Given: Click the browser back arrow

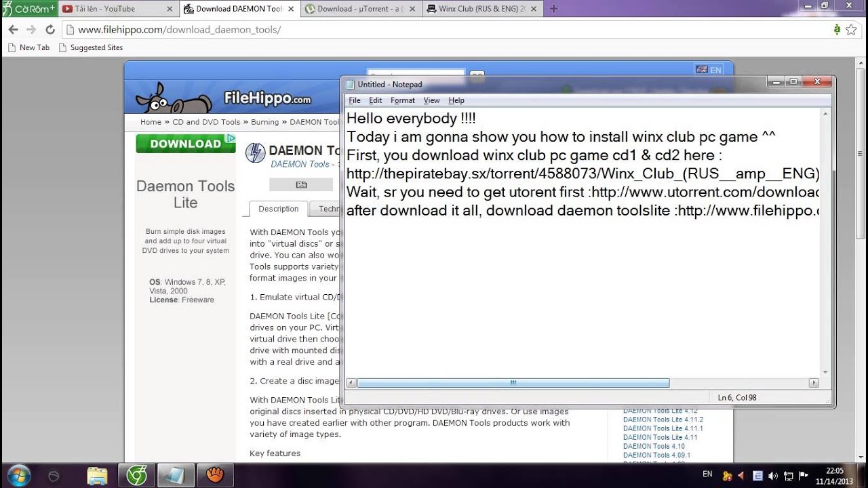Looking at the screenshot, I should [x=13, y=30].
